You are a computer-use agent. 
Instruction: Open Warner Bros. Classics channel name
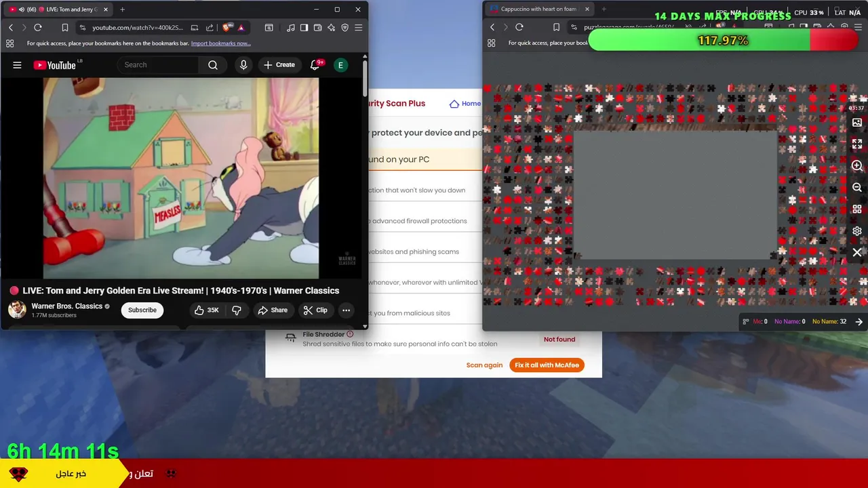pyautogui.click(x=66, y=306)
